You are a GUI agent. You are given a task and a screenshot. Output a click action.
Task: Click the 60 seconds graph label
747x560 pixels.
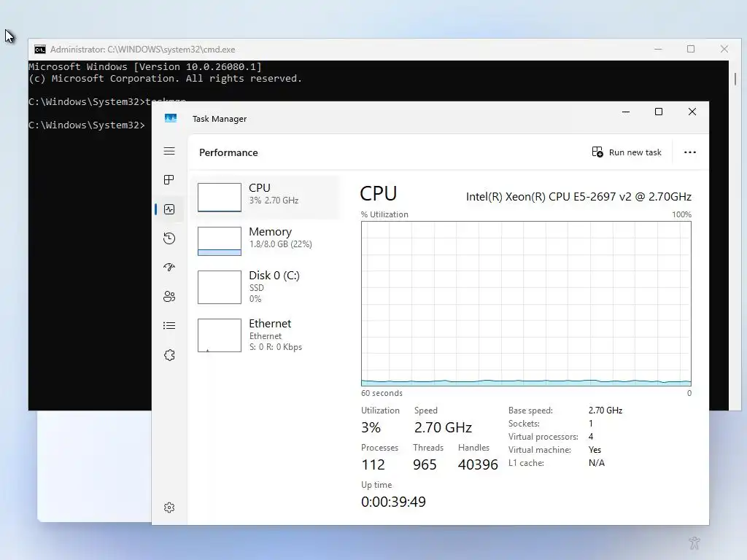[x=382, y=393]
